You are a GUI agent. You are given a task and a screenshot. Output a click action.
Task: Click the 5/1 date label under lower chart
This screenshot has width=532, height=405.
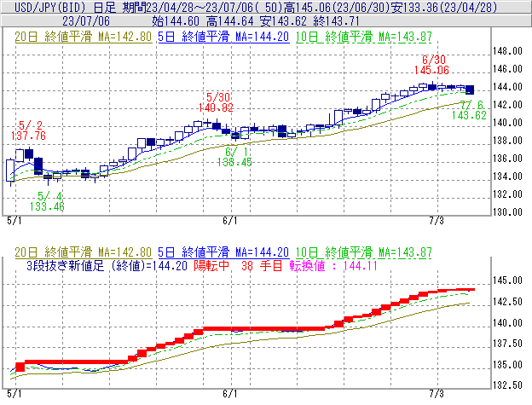click(14, 394)
